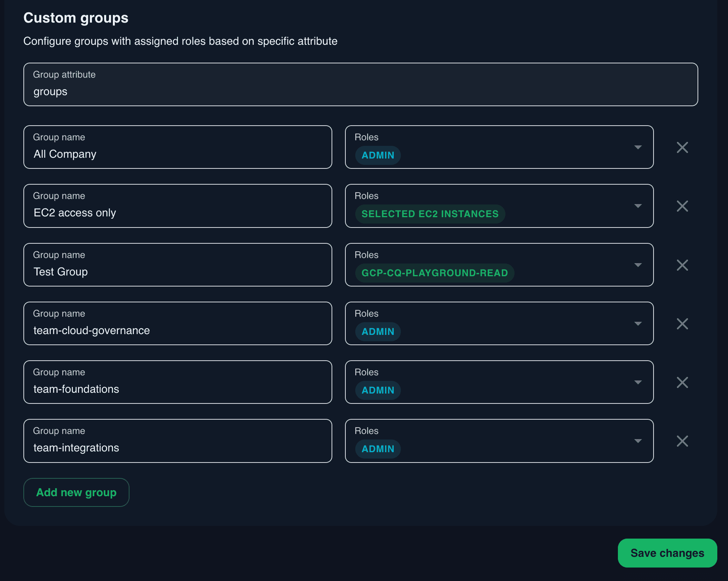Edit the team-integrations group name
Screen dimensions: 728x581
pyautogui.click(x=177, y=447)
